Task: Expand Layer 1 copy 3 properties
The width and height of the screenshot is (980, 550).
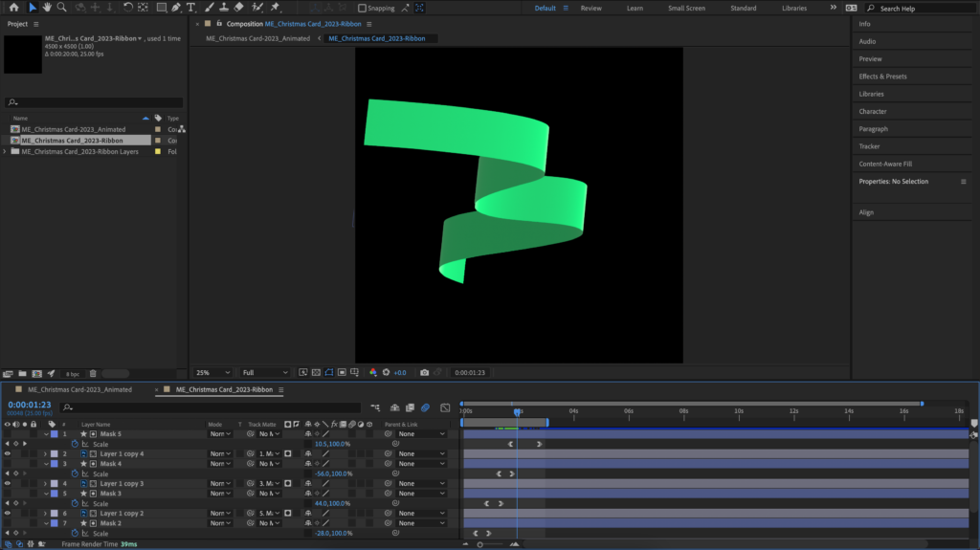Action: [x=45, y=484]
